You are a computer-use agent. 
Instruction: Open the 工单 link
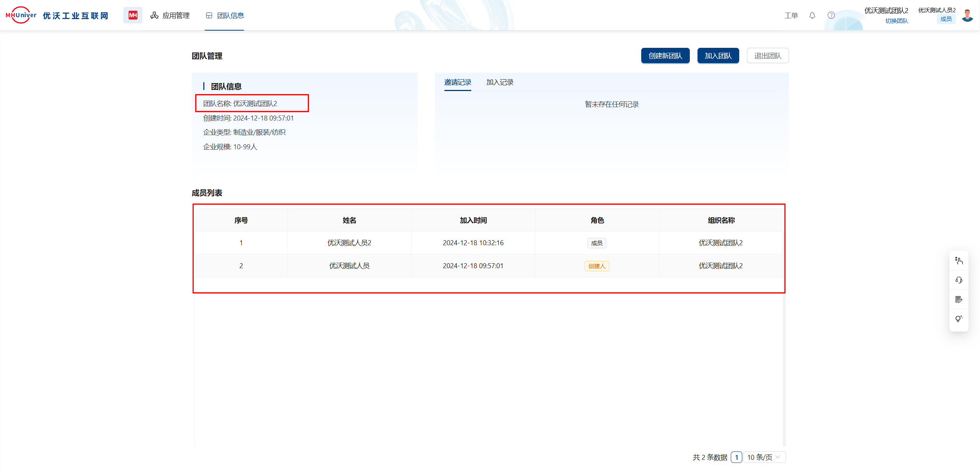pos(791,15)
